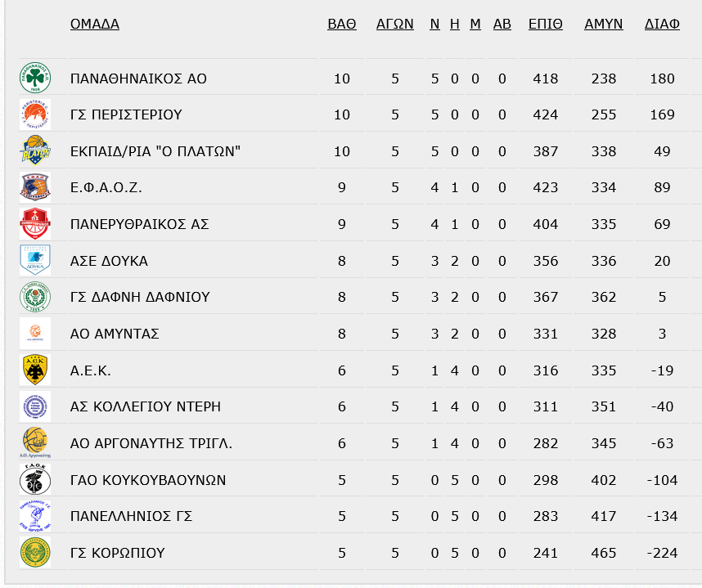Click the yellow A.E.K. eagle logo
702x588 pixels.
pos(35,370)
